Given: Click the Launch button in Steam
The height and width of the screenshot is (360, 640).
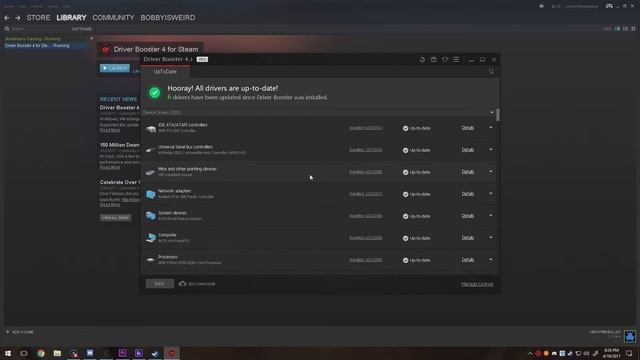Looking at the screenshot, I should [115, 68].
